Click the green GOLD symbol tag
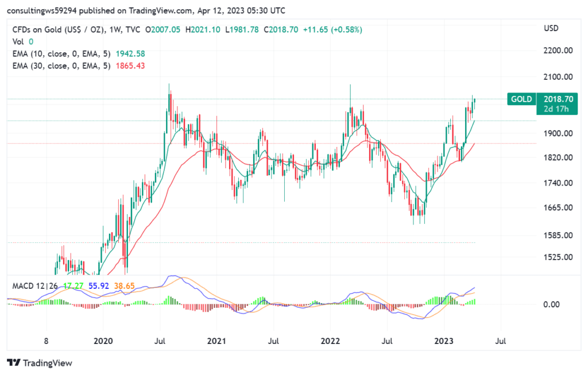The image size is (588, 375). pyautogui.click(x=521, y=99)
